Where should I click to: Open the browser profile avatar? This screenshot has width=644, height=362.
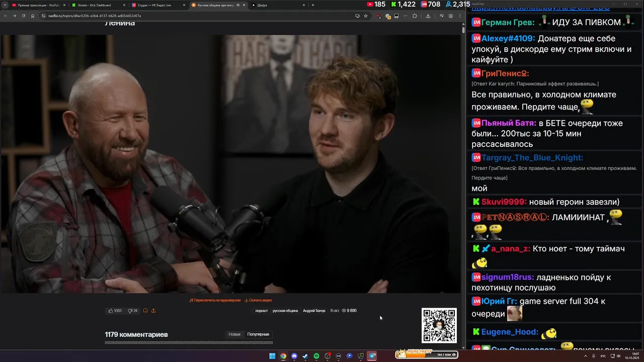point(451,16)
